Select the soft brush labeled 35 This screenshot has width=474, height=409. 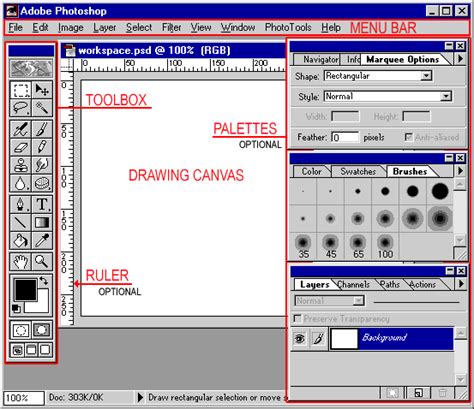click(x=303, y=247)
